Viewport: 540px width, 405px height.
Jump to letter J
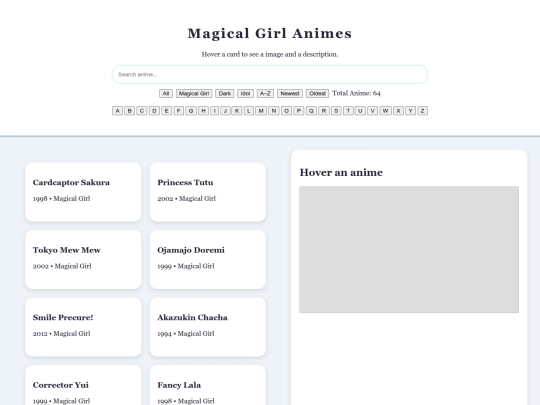pyautogui.click(x=225, y=111)
